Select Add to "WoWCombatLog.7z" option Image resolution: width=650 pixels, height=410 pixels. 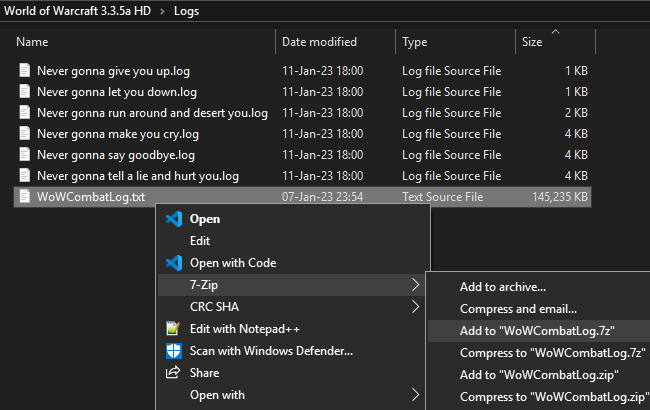pyautogui.click(x=537, y=330)
